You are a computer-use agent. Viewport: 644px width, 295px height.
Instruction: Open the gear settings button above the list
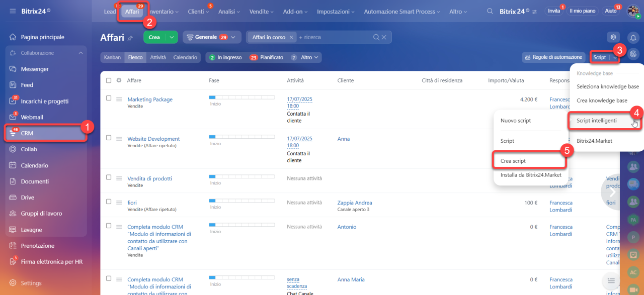point(613,37)
